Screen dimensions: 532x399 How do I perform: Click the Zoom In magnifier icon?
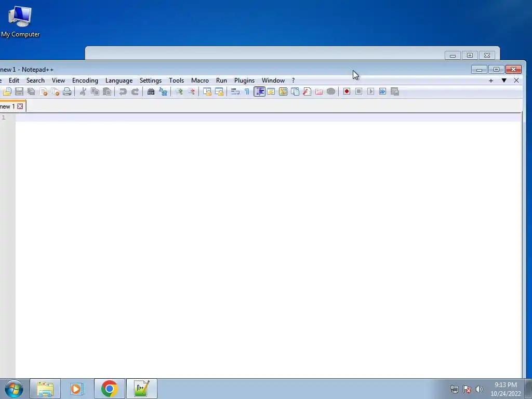point(179,91)
